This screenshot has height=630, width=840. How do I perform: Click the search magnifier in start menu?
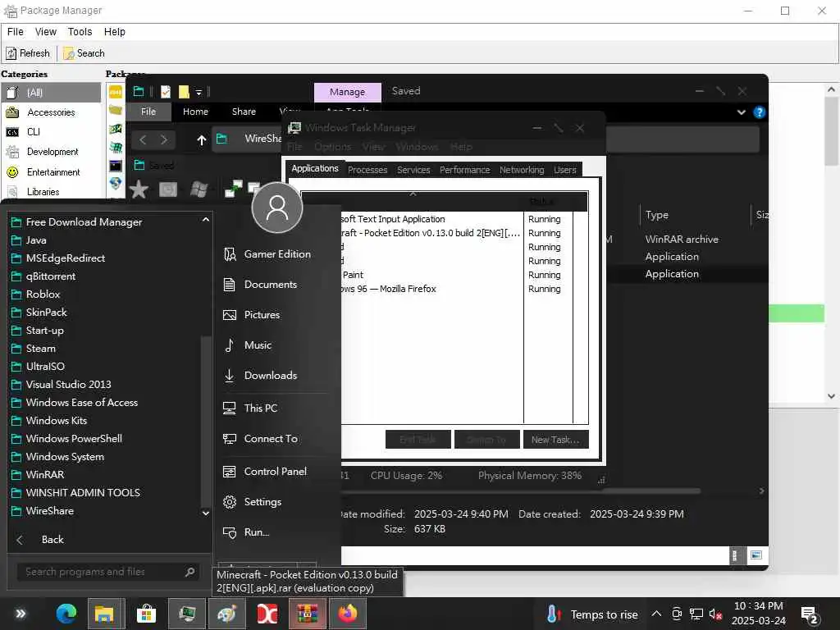pyautogui.click(x=189, y=572)
